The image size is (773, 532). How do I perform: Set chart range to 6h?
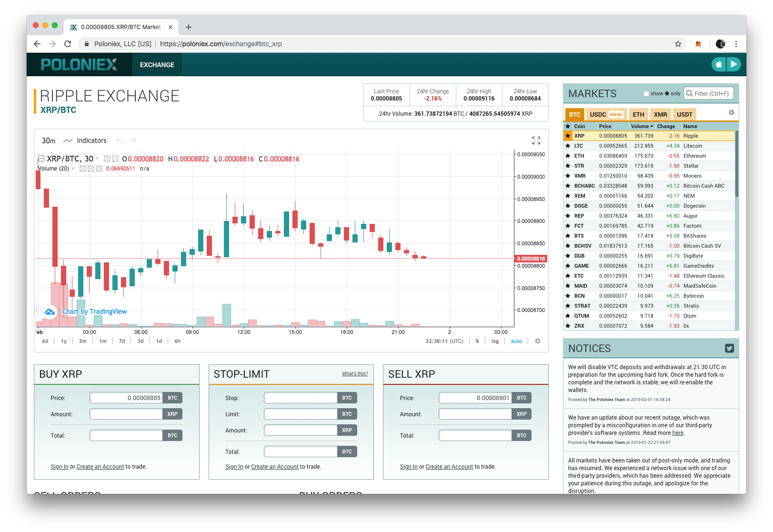pyautogui.click(x=177, y=341)
